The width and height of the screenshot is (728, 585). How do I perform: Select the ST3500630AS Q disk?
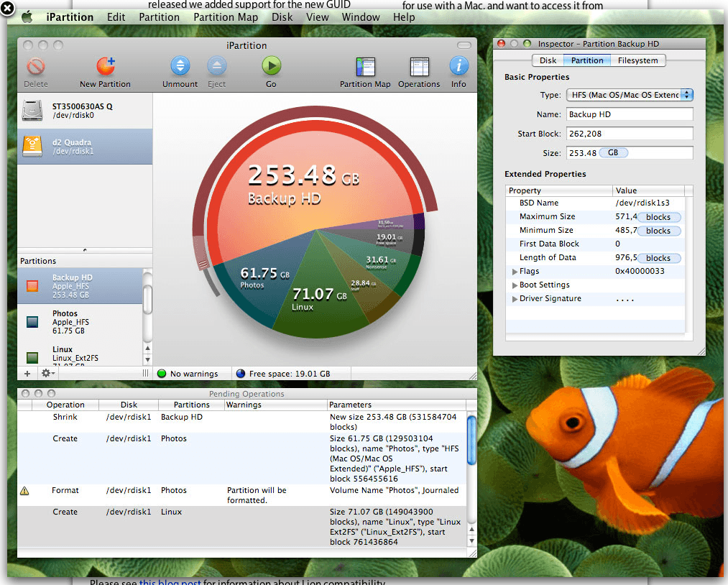85,111
